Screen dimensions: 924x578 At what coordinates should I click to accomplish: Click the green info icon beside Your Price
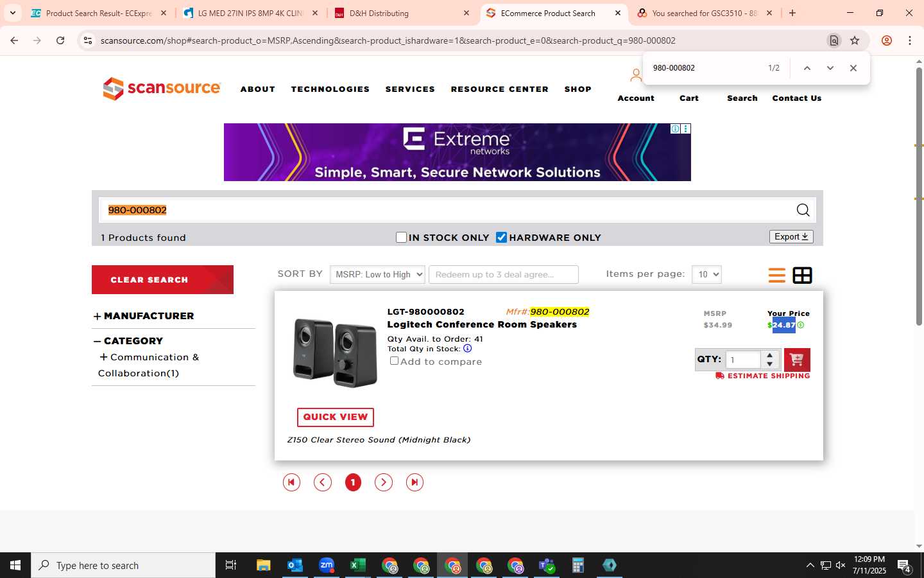point(800,325)
